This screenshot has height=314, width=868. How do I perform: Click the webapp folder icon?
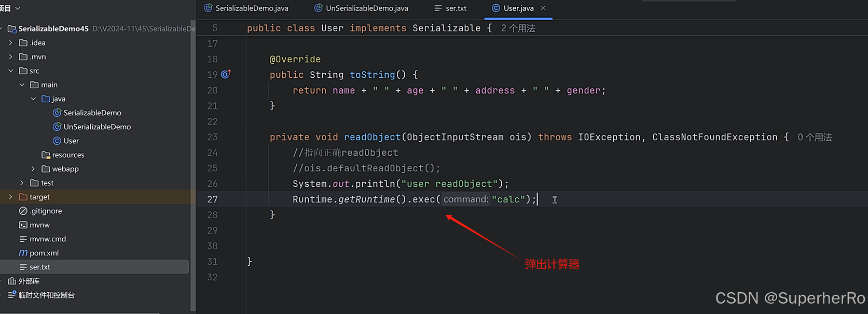(46, 169)
